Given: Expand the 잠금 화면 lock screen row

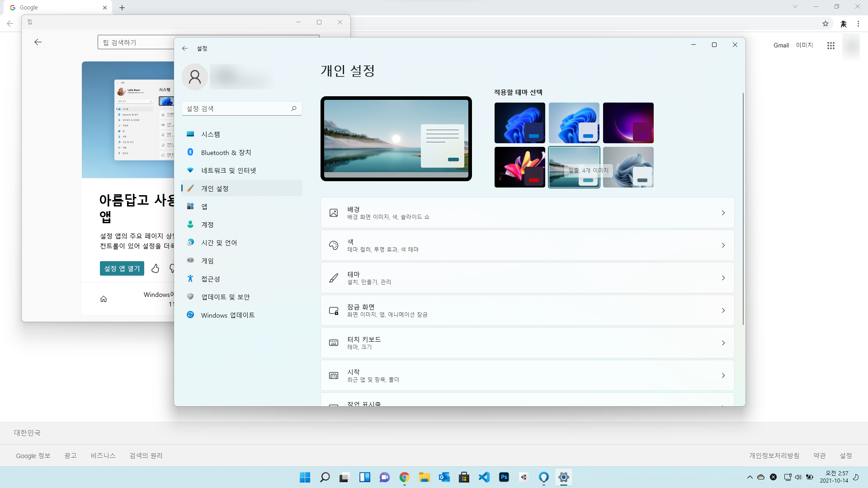Looking at the screenshot, I should (x=527, y=310).
